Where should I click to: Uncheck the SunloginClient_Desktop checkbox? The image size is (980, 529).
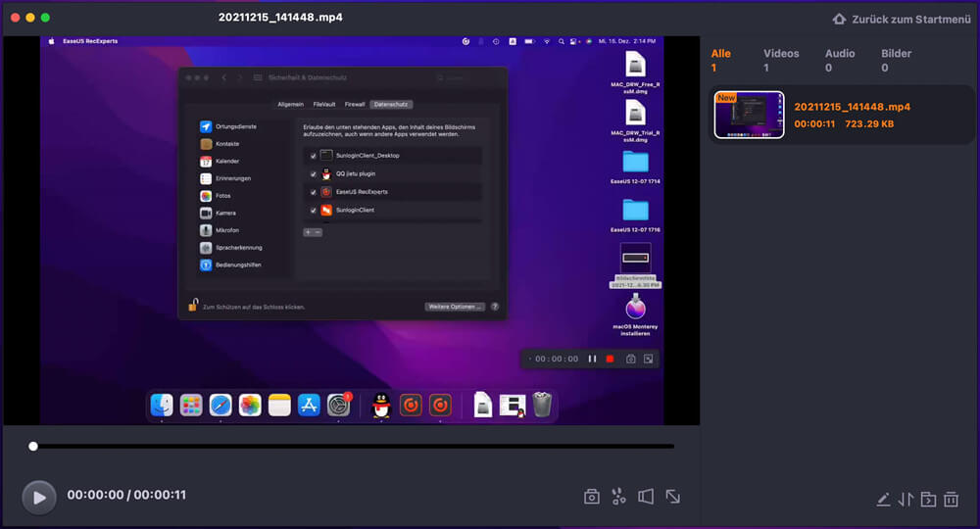(313, 156)
